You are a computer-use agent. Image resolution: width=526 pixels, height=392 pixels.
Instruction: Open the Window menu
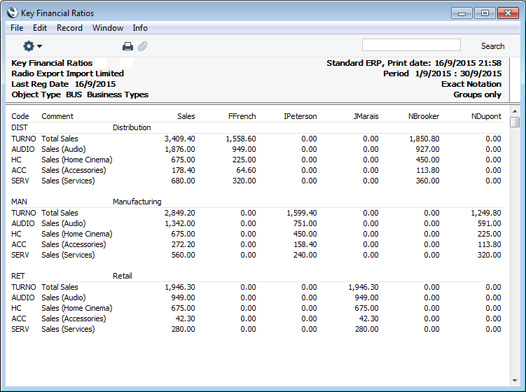pos(108,28)
